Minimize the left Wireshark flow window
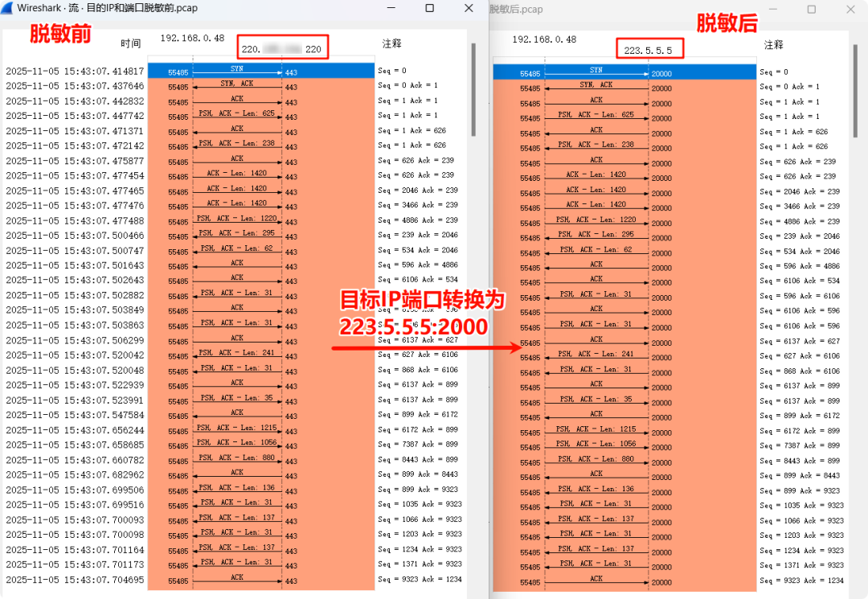868x599 pixels. [x=391, y=8]
